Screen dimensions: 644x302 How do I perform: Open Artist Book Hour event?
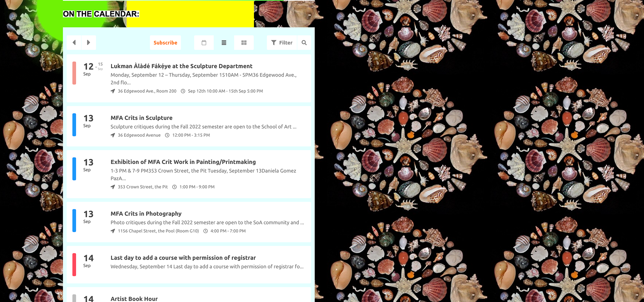(x=134, y=299)
